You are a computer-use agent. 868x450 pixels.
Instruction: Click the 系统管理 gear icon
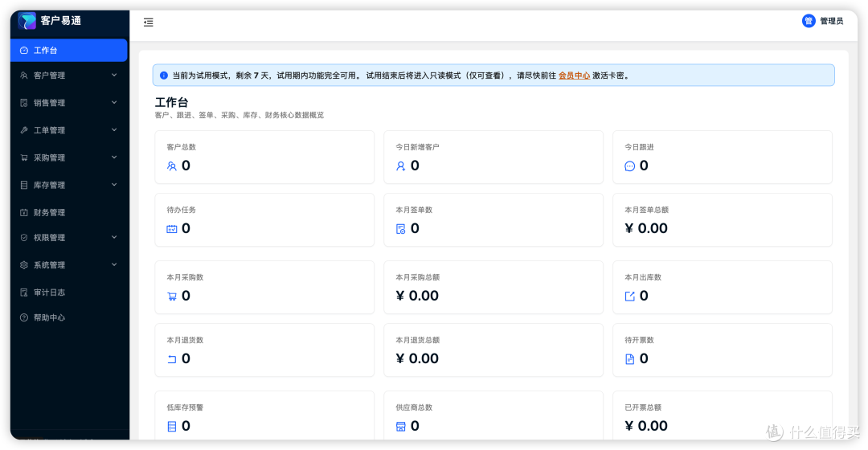pos(24,265)
